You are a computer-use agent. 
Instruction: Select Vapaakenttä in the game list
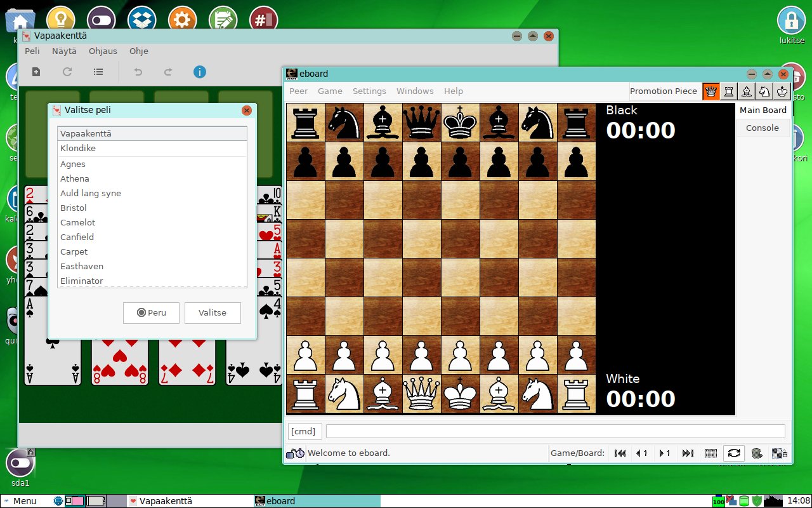152,133
